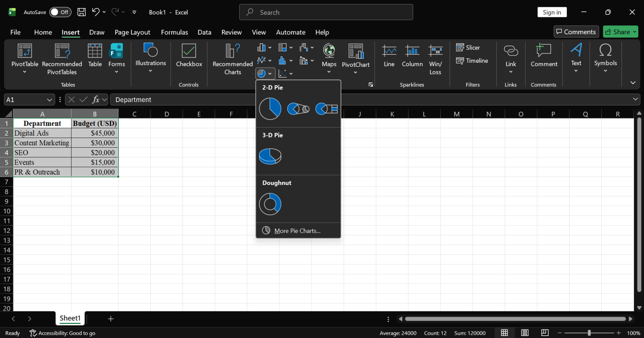Select cell containing Content Marketing
The width and height of the screenshot is (644, 338).
[x=42, y=143]
